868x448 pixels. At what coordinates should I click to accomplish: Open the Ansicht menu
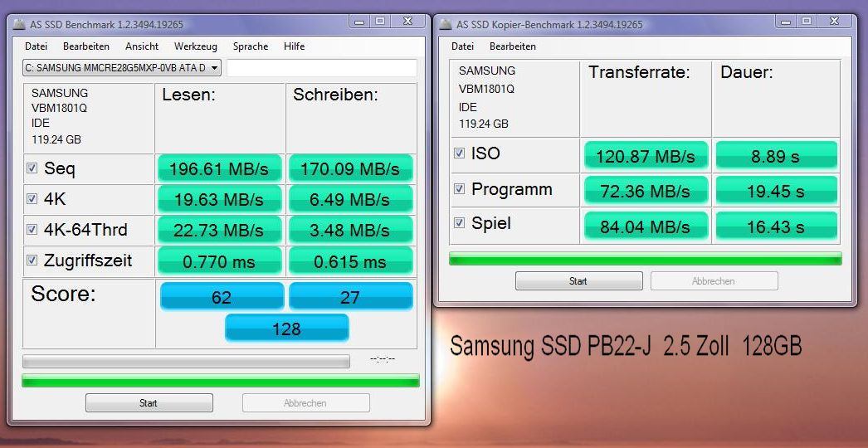142,46
